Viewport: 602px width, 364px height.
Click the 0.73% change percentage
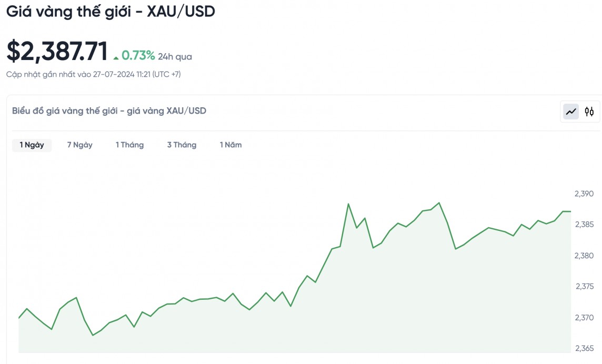(138, 55)
